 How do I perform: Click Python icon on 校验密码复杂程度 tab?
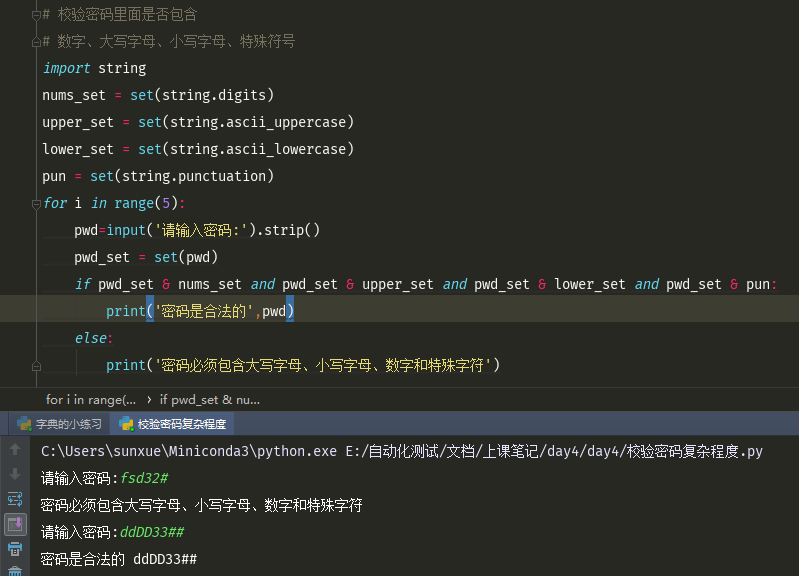point(126,424)
